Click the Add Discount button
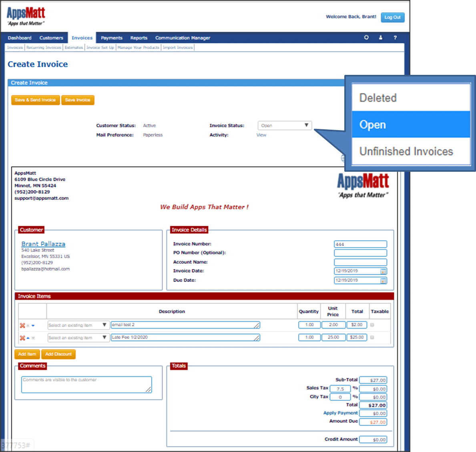 [58, 354]
